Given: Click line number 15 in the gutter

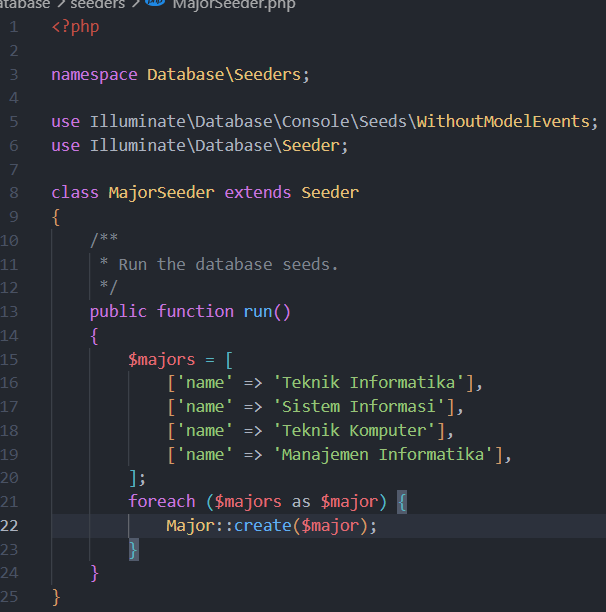Looking at the screenshot, I should pos(9,359).
